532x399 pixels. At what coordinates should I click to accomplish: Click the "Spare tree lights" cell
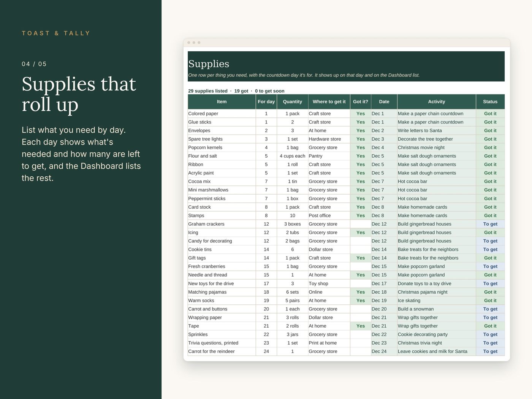[222, 139]
